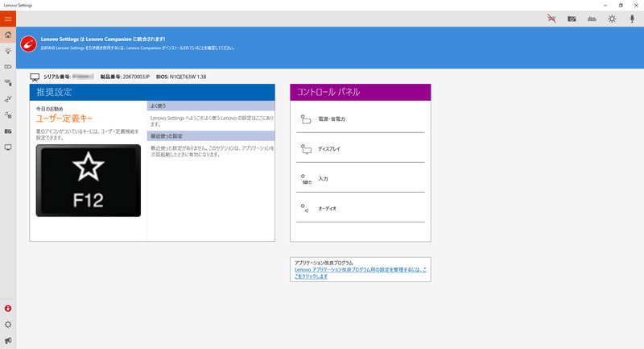Open the display and mouse sidebar icon
This screenshot has width=644, height=349.
click(x=8, y=83)
